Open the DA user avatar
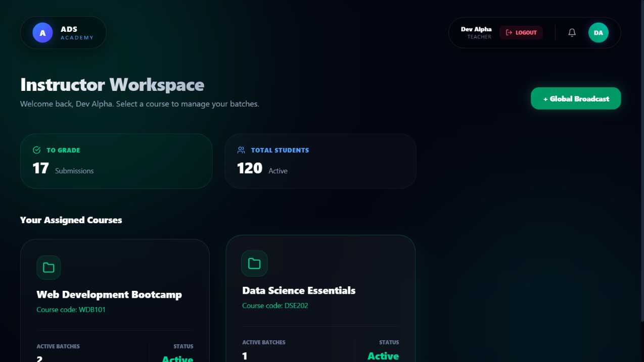 pos(598,33)
